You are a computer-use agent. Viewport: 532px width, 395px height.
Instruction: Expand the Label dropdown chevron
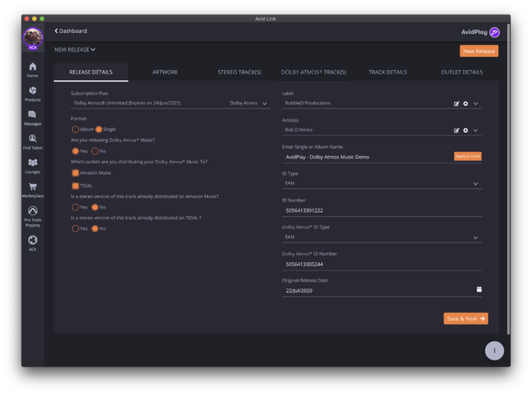point(476,103)
